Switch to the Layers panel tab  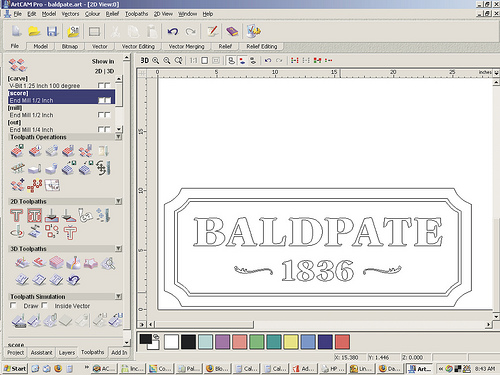pyautogui.click(x=67, y=352)
